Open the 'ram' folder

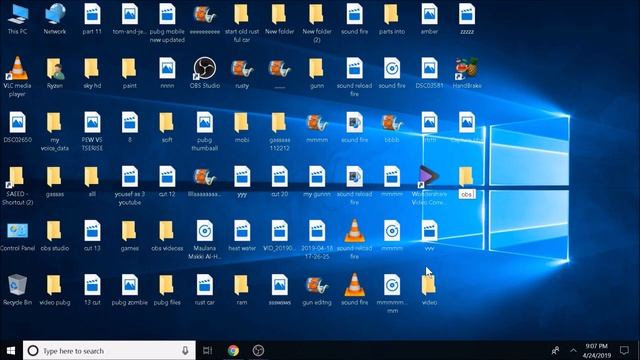click(x=242, y=290)
